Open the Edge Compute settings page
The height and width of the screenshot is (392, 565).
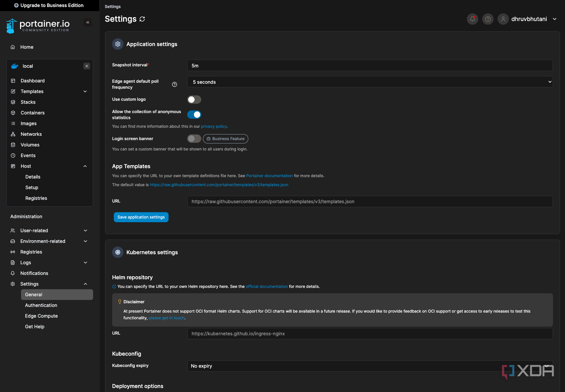coord(41,316)
